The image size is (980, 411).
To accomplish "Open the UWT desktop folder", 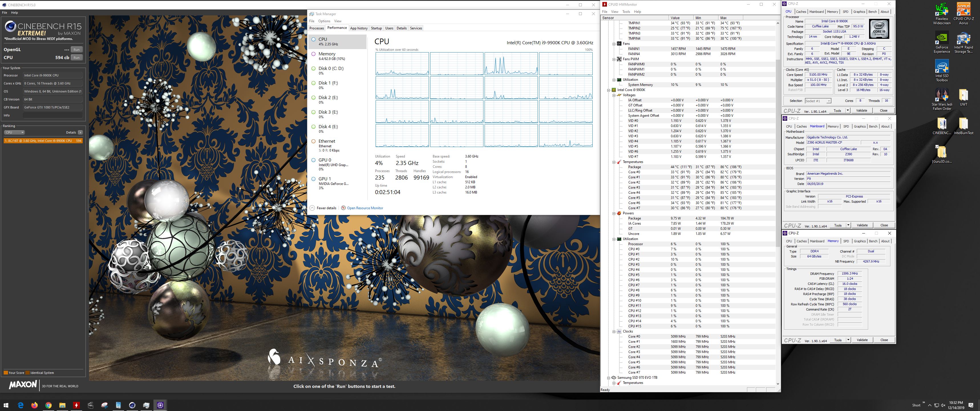I will pos(963,97).
